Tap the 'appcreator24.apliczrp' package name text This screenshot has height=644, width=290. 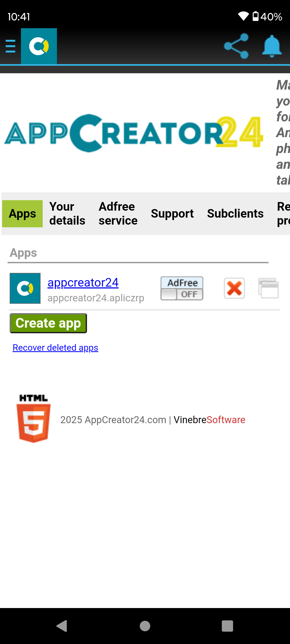96,298
